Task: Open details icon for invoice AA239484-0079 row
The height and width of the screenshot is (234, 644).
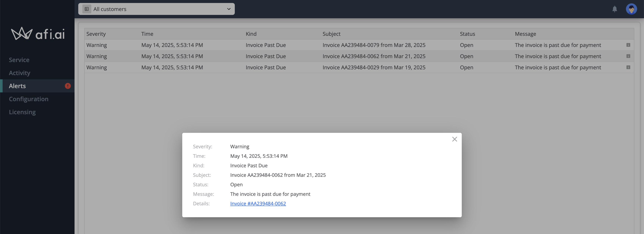Action: [x=628, y=45]
